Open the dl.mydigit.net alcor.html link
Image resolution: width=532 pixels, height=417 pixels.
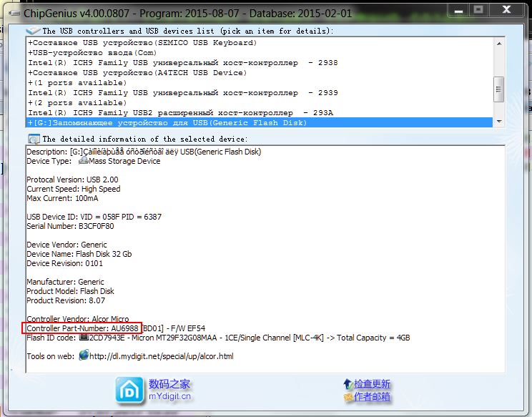(161, 356)
